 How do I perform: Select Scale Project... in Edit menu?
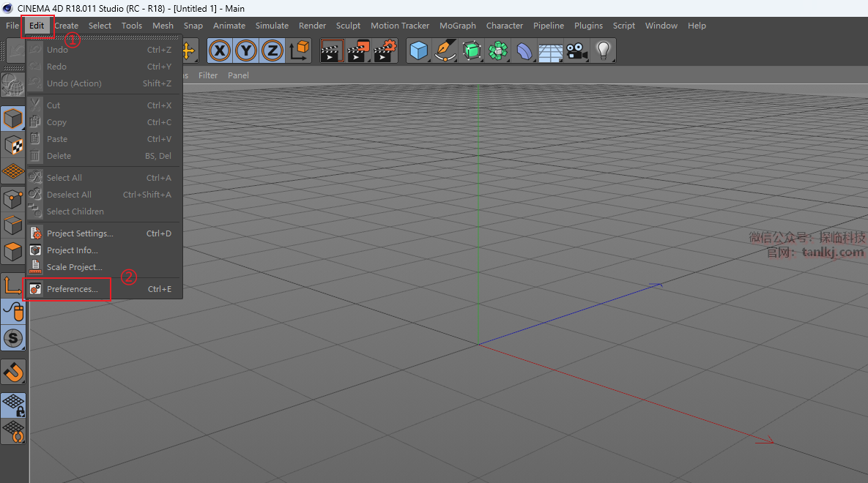tap(74, 267)
